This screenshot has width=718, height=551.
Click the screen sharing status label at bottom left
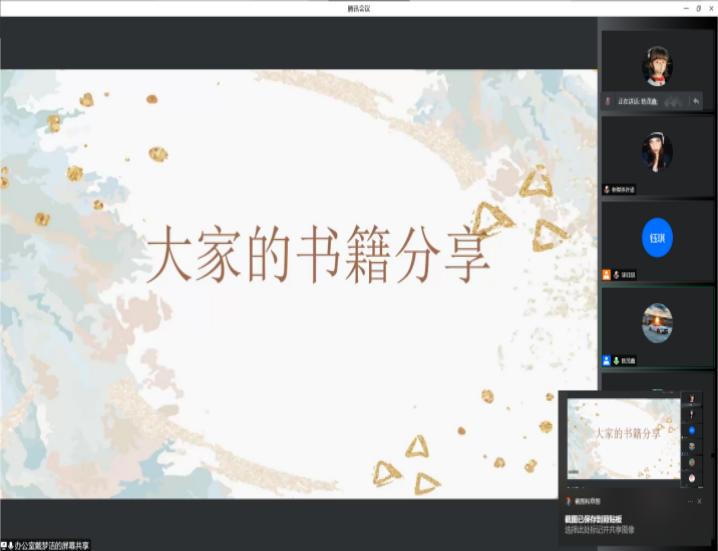point(46,545)
